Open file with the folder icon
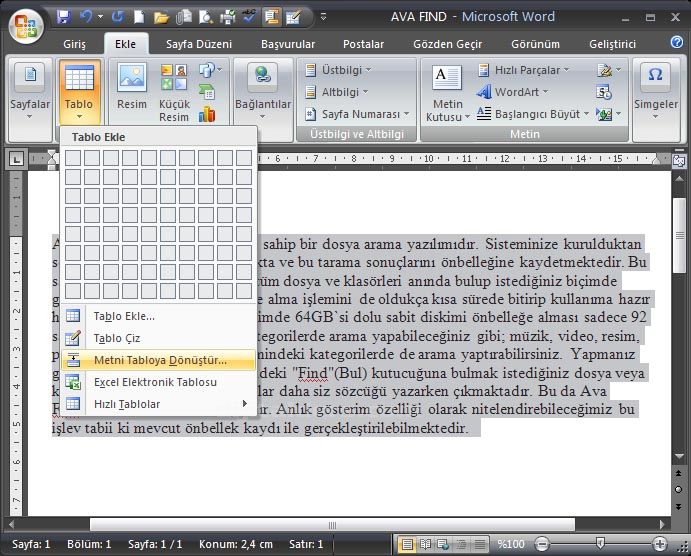Image resolution: width=691 pixels, height=556 pixels. point(161,18)
